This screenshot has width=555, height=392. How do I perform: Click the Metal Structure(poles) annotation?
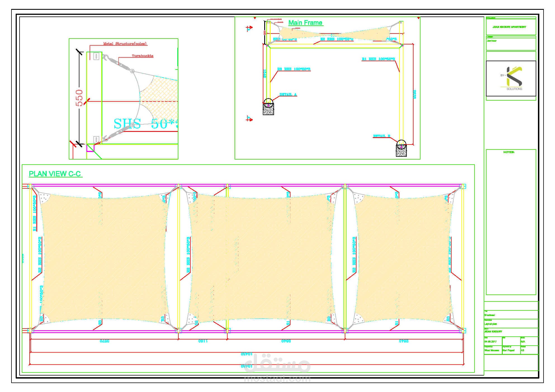click(x=125, y=44)
